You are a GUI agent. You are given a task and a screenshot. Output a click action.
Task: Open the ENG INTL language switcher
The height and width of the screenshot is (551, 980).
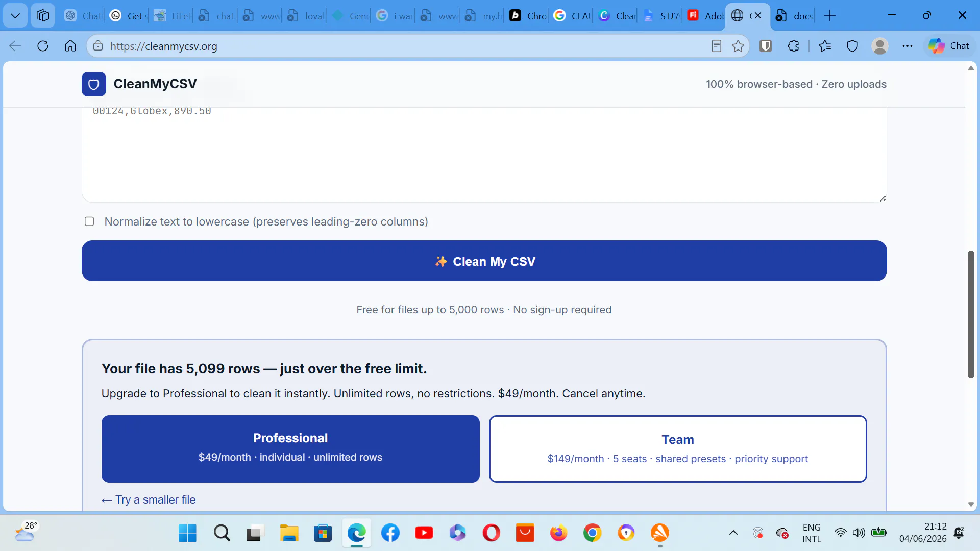[x=812, y=533]
